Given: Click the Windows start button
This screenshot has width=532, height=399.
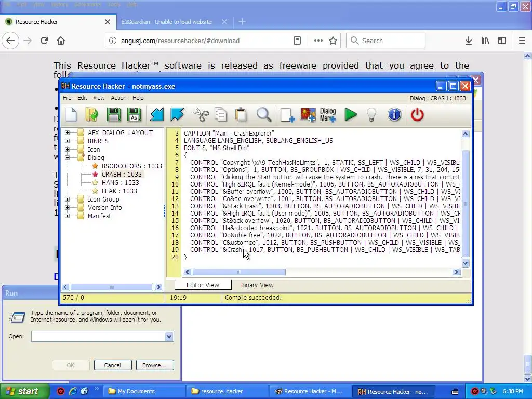Looking at the screenshot, I should [25, 391].
